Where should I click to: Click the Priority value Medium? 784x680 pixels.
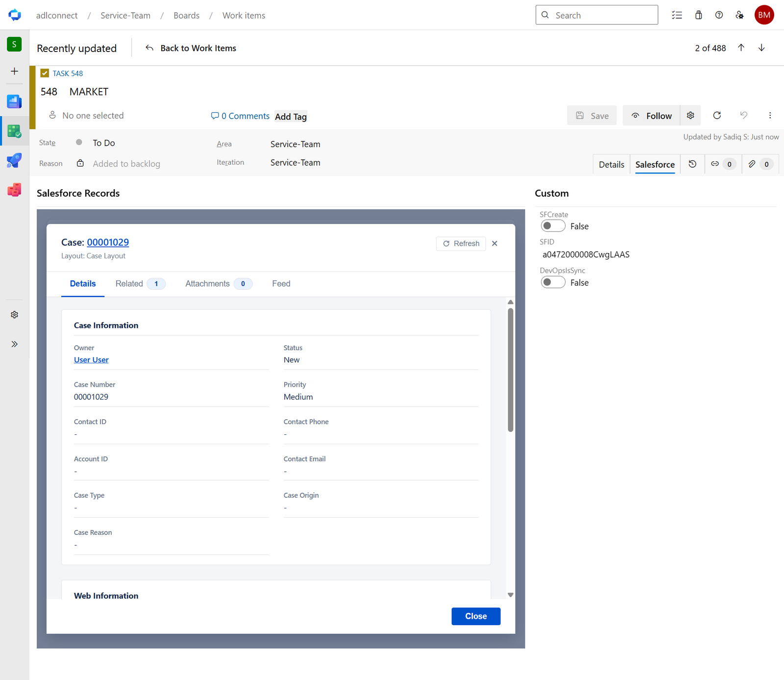pos(298,397)
